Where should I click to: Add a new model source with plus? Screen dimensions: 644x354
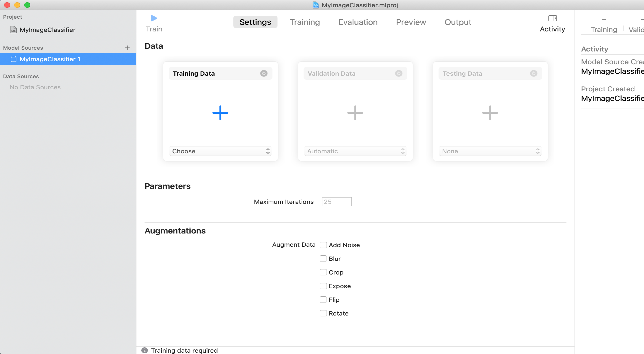click(x=127, y=48)
